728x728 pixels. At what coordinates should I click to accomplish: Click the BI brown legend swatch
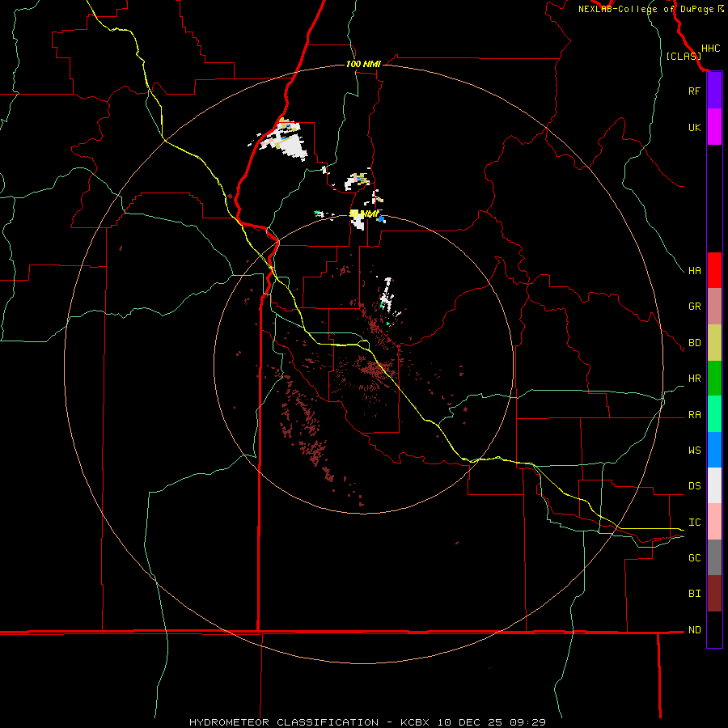pyautogui.click(x=714, y=594)
